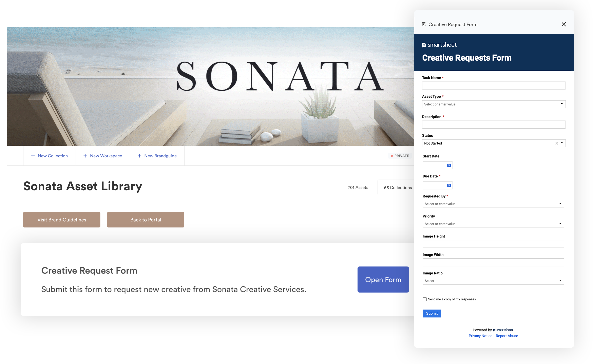Check the Send me a copy of responses
The image size is (593, 364).
(424, 299)
